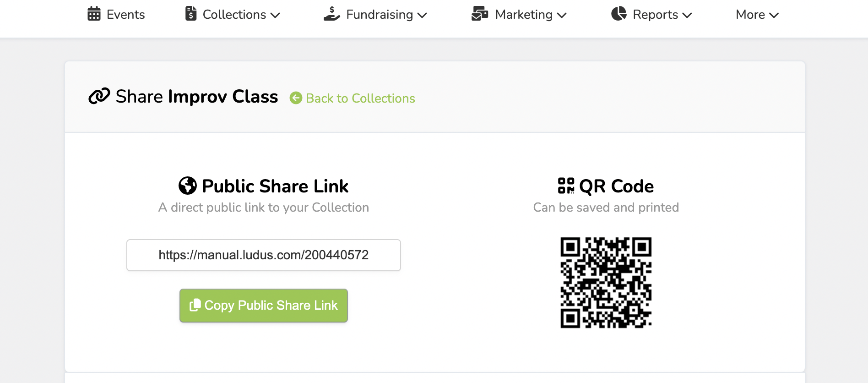Click the copy icon inside the green button
This screenshot has width=868, height=383.
194,305
